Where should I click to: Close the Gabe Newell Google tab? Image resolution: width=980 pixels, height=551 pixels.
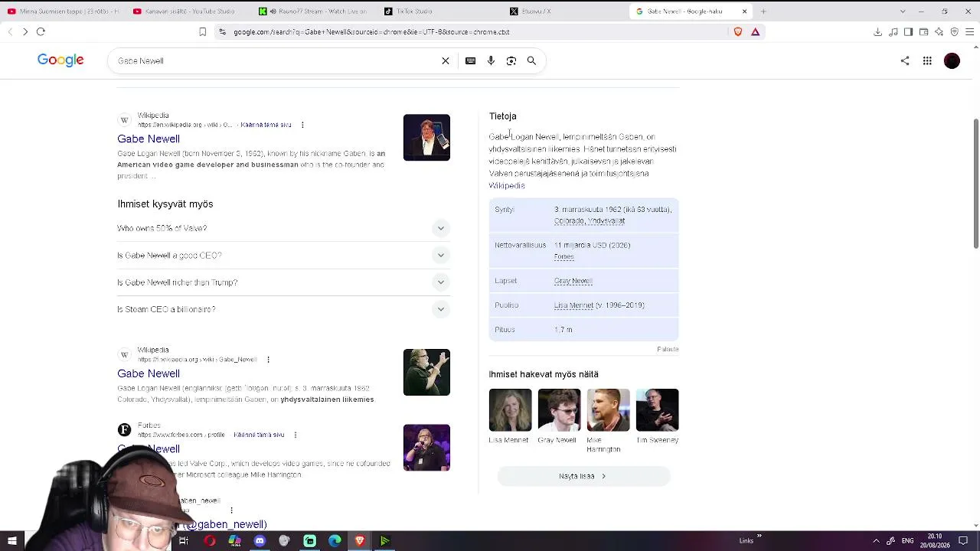[744, 11]
